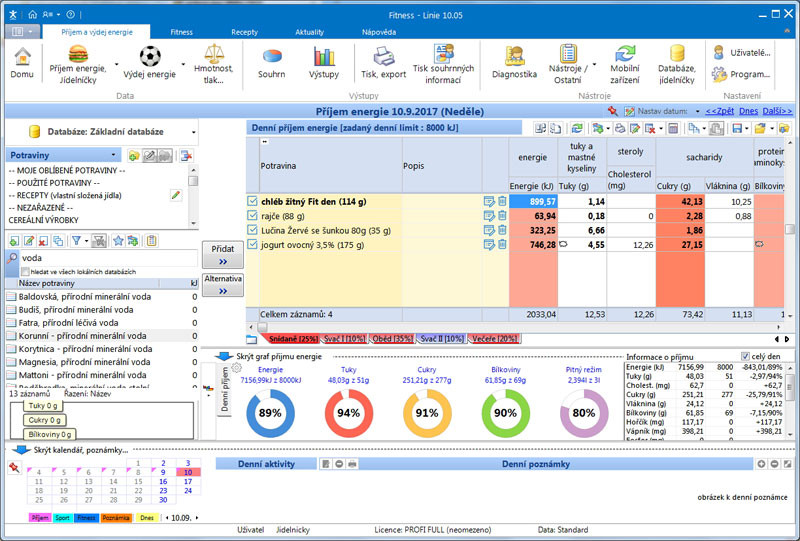Click the Přidat button

[x=223, y=255]
